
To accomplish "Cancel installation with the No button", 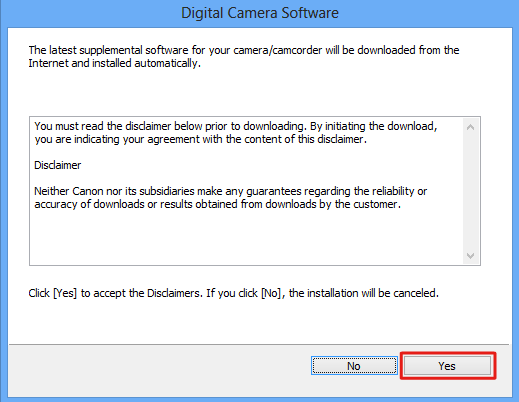I will (354, 366).
